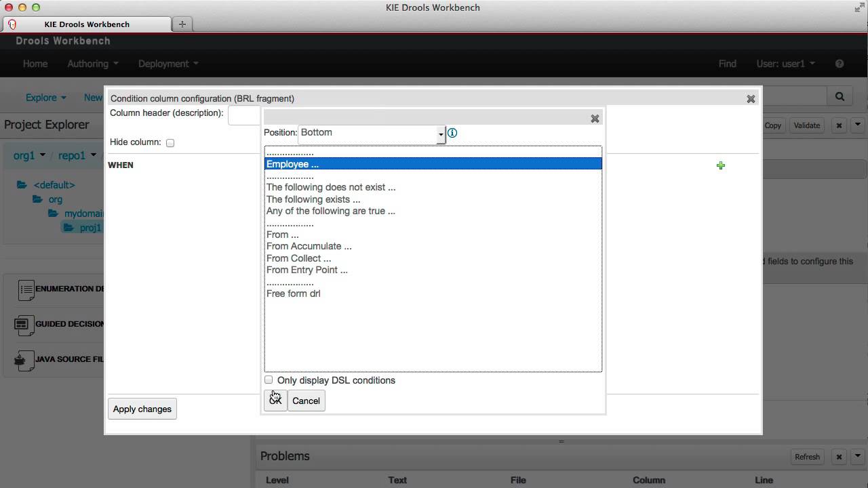
Task: Open the Position dropdown
Action: pyautogui.click(x=372, y=134)
